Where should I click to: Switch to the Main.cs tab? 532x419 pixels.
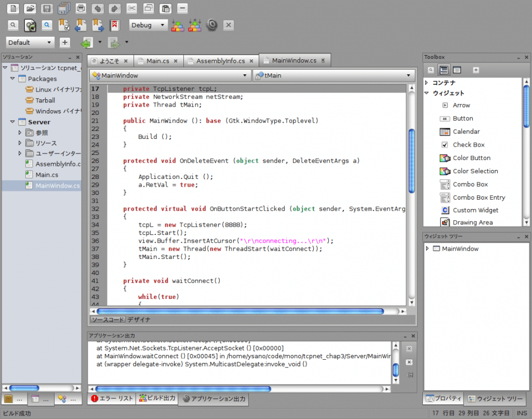coord(157,61)
